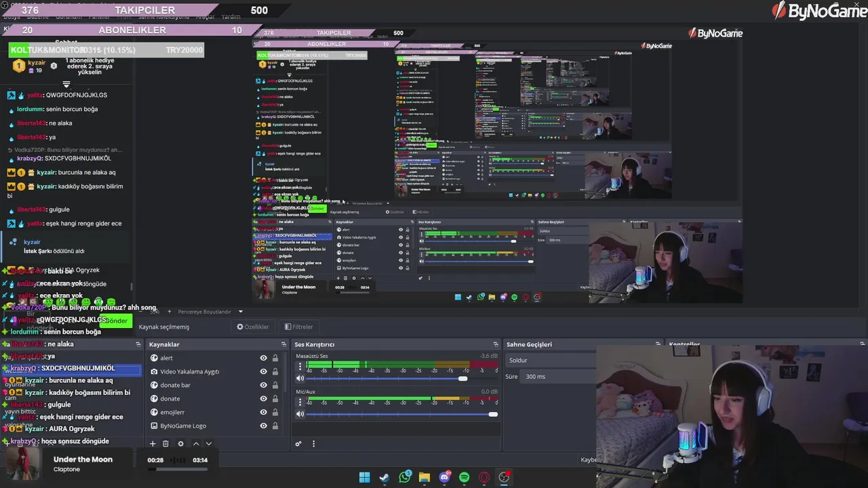Open Windows Start menu
Screen dimensions: 868x488
[x=364, y=477]
